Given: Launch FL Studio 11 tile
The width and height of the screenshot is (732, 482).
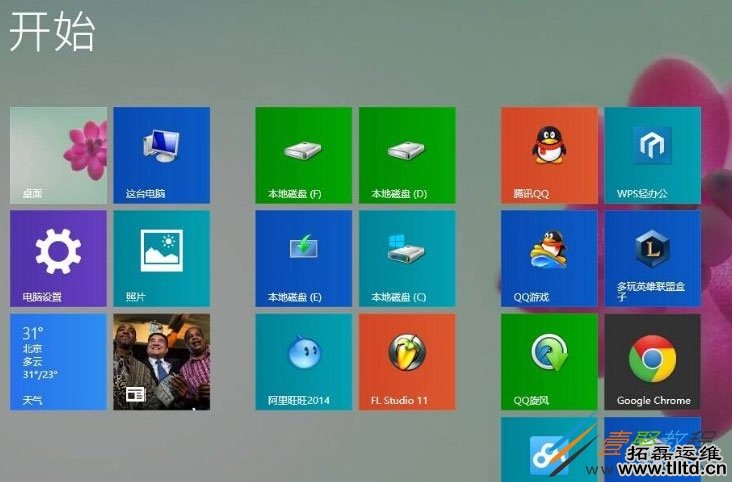Looking at the screenshot, I should tap(407, 362).
